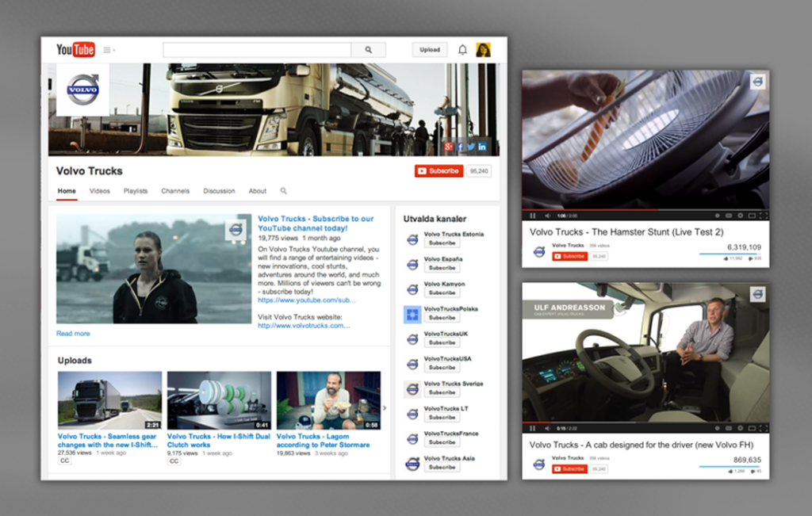The image size is (812, 516).
Task: Open 'Subscribe to our YouTube channel today!' title
Action: [316, 223]
